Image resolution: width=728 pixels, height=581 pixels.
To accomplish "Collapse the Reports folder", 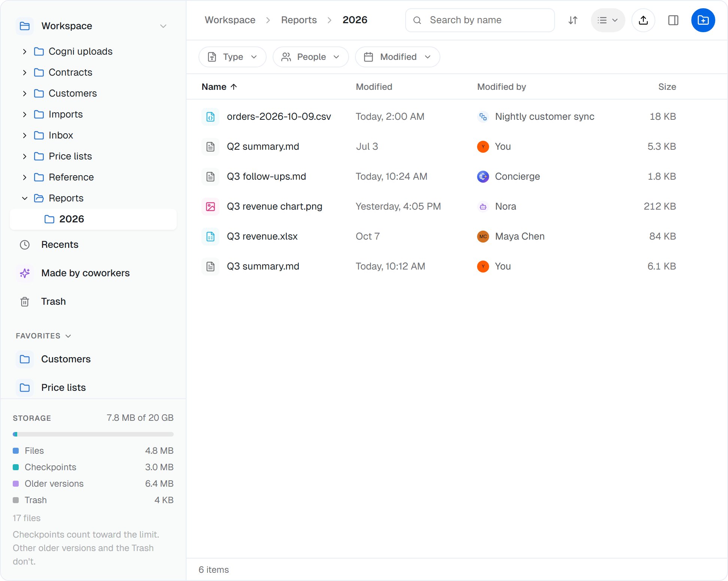I will (25, 198).
